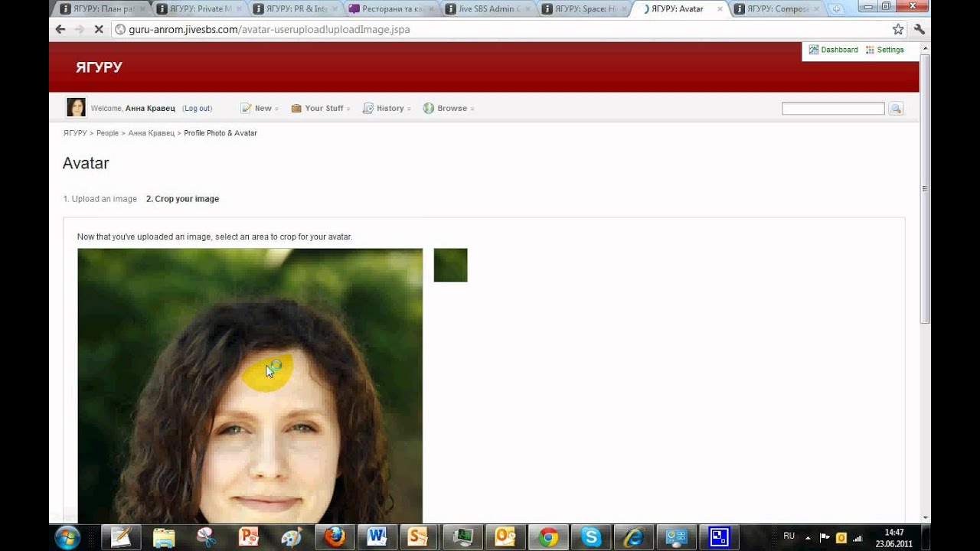Switch to Google Chrome in the taskbar
980x551 pixels.
coord(548,537)
